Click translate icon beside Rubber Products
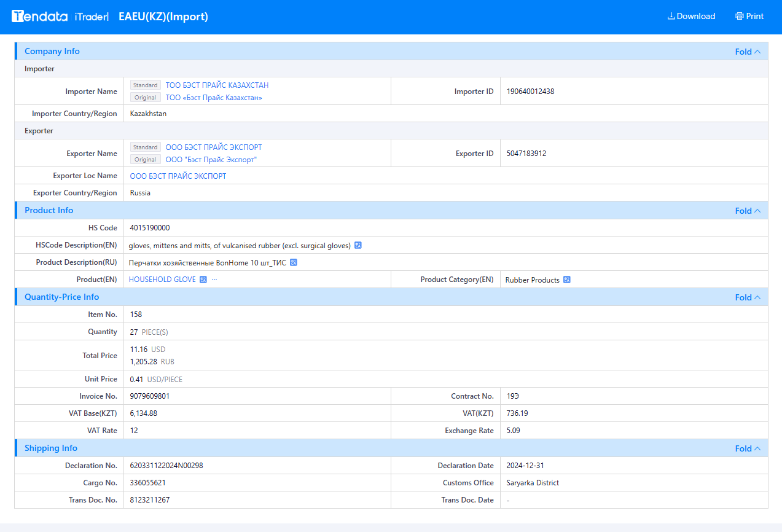Image resolution: width=782 pixels, height=532 pixels. (567, 280)
